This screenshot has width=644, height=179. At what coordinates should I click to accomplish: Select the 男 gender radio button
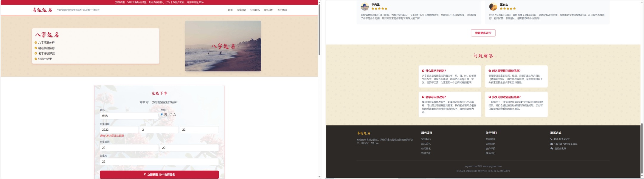(x=162, y=114)
